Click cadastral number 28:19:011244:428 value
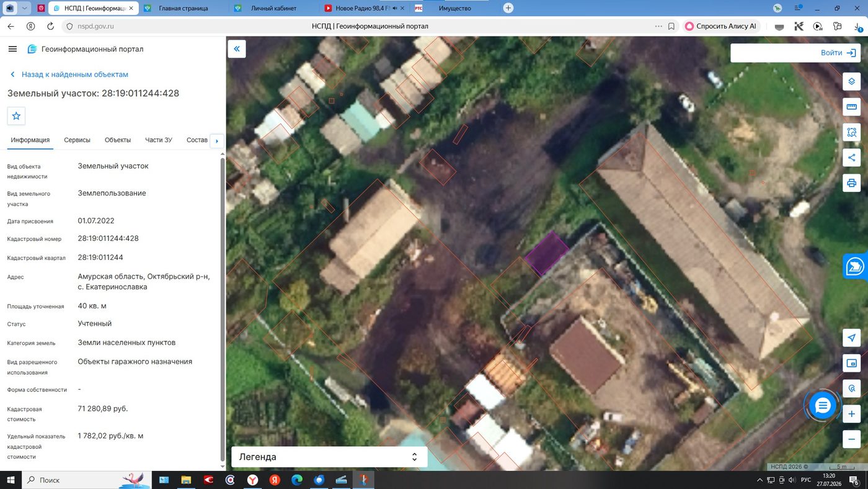This screenshot has width=868, height=489. point(108,238)
